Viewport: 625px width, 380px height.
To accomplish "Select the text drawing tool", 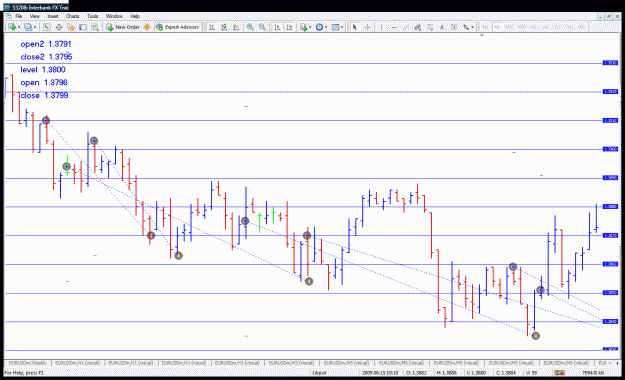I will tap(442, 27).
